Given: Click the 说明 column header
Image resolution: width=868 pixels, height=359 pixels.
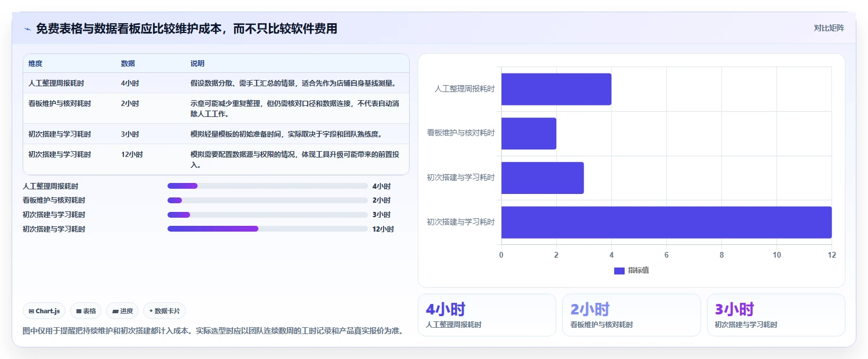Looking at the screenshot, I should click(198, 64).
